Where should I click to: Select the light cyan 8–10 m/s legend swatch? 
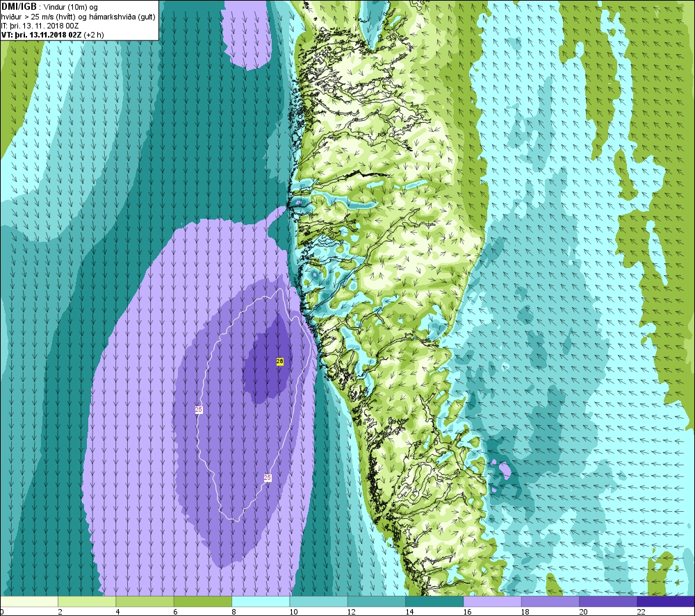pyautogui.click(x=261, y=601)
